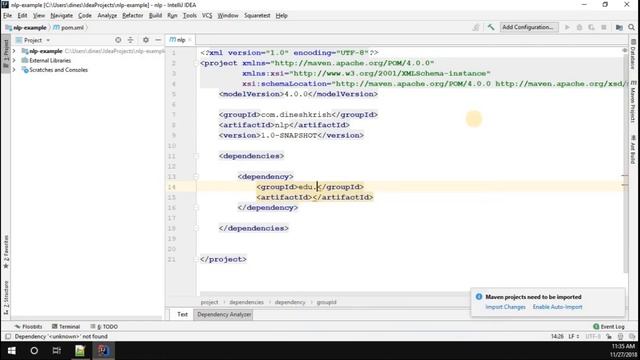Open the Navigate menu

(62, 16)
